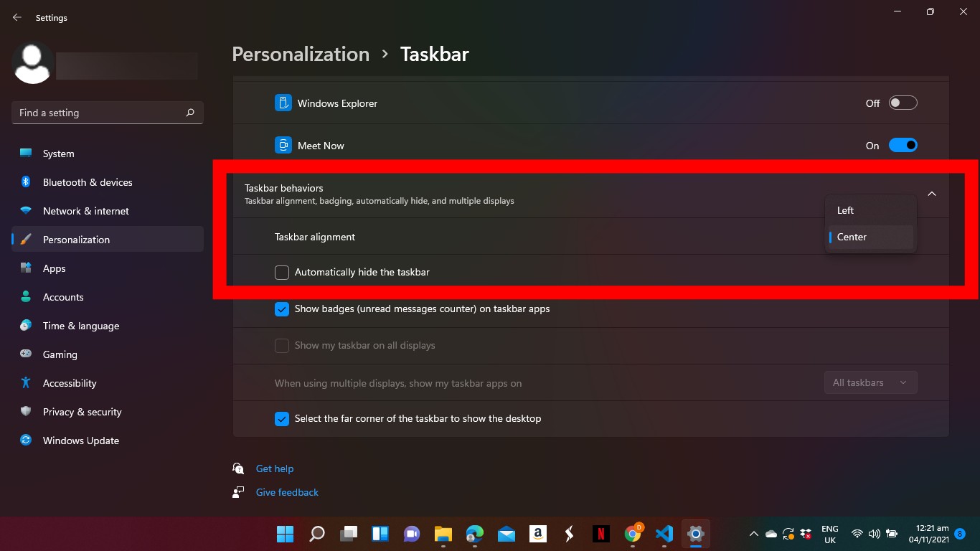Click the Give feedback link

287,492
